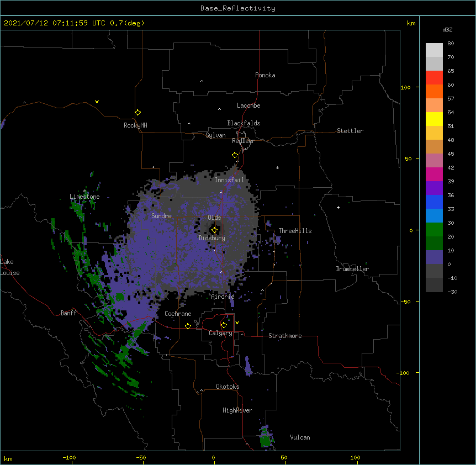Click the Calgary city label

pos(220,333)
